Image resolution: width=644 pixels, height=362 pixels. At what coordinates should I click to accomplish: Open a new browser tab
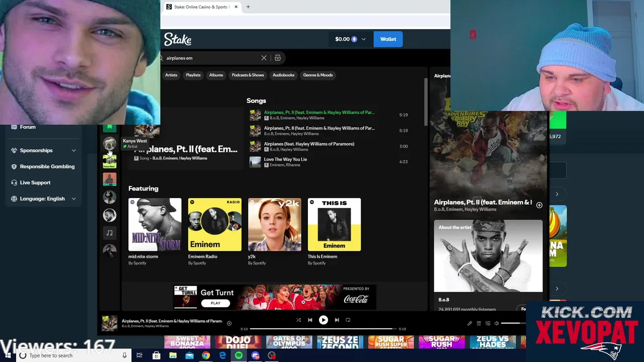coord(248,7)
